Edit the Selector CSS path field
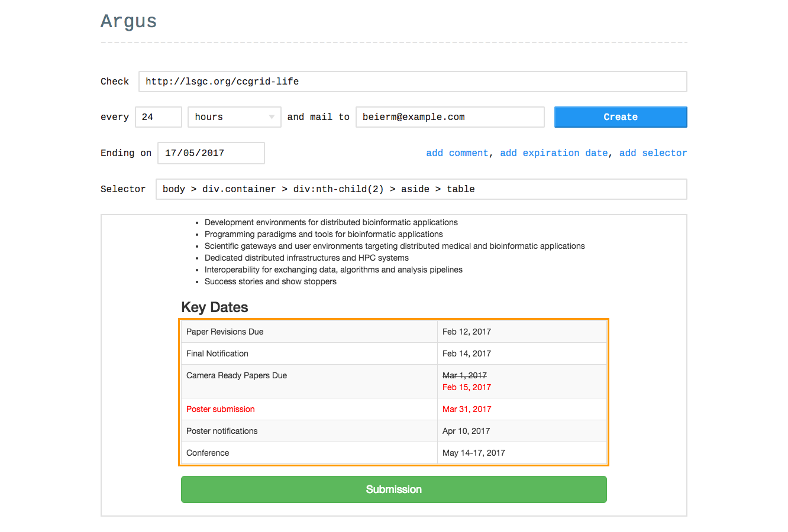 pyautogui.click(x=421, y=189)
